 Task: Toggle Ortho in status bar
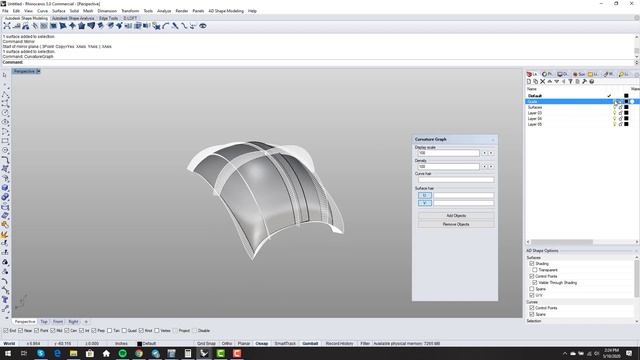(227, 344)
